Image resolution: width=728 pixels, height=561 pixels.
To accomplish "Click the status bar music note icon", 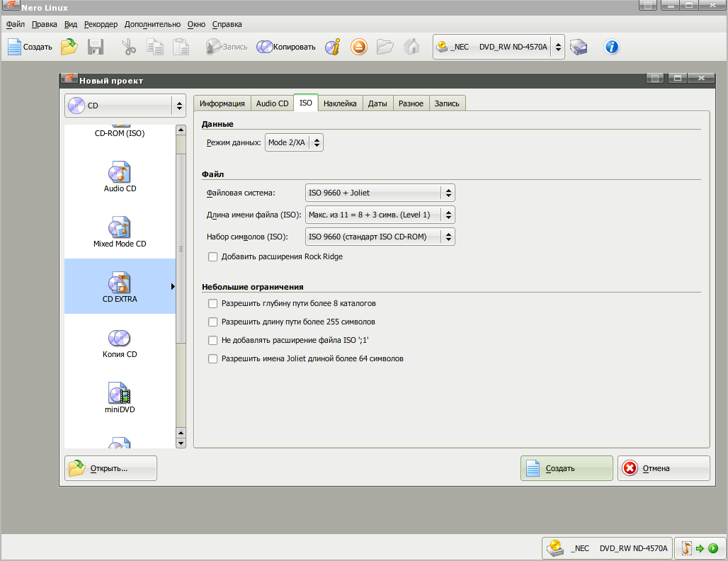I will [x=686, y=548].
